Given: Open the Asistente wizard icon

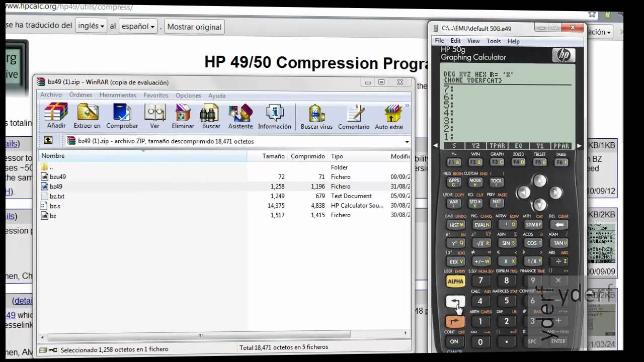Looking at the screenshot, I should point(240,117).
